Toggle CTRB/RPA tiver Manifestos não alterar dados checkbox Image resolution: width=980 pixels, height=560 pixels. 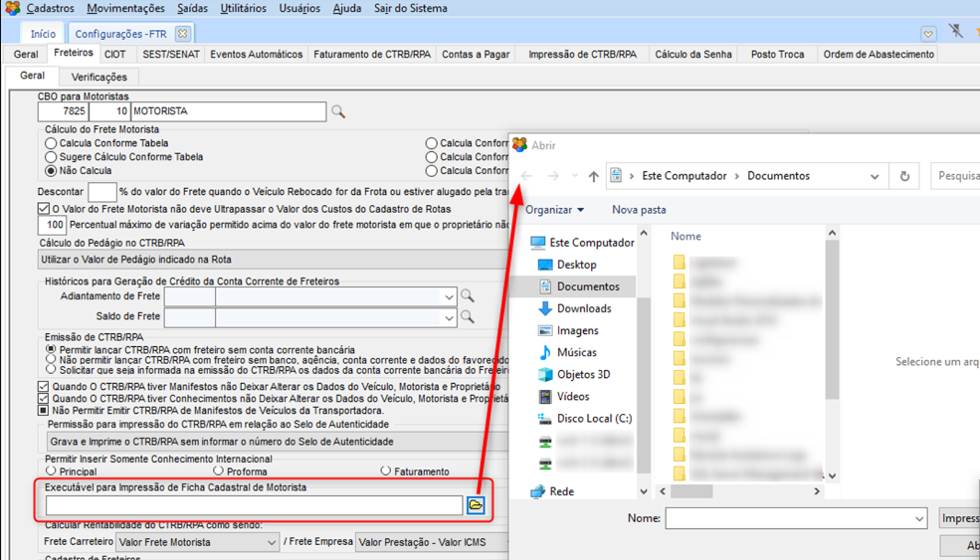pos(43,387)
